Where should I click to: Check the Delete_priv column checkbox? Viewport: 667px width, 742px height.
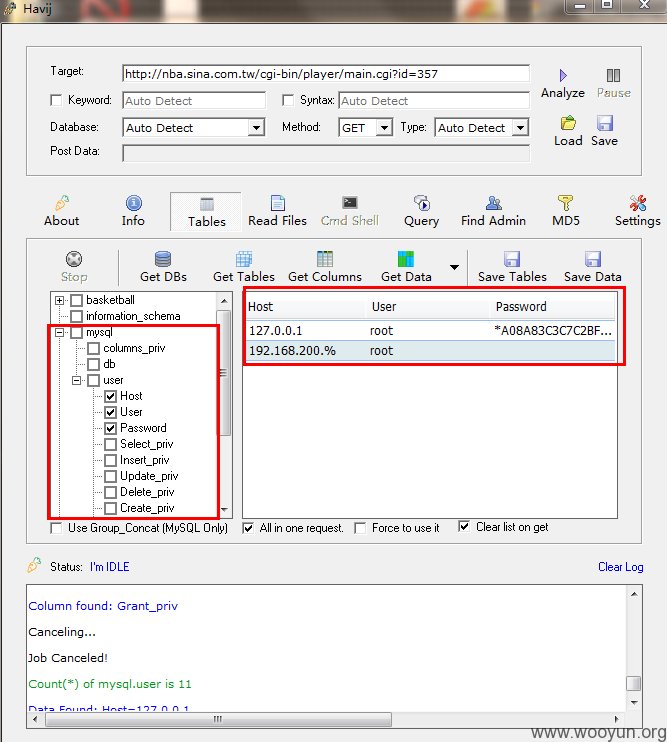pyautogui.click(x=110, y=492)
